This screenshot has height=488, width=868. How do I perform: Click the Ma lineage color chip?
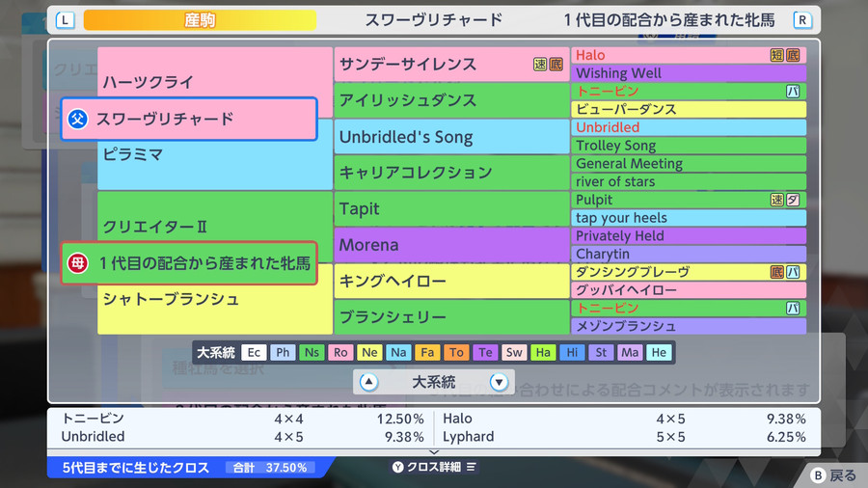(630, 352)
